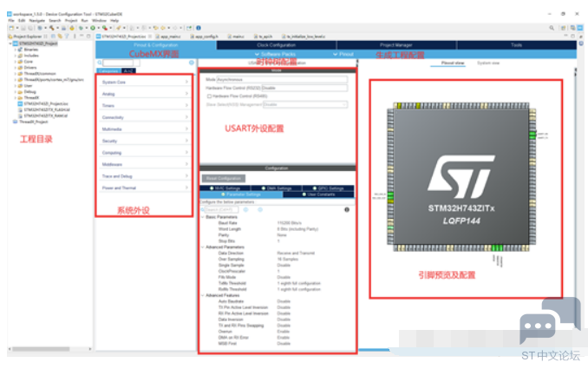Click the Build hammer icon in toolbar
Viewport: 588px width, 369px height.
[52, 28]
